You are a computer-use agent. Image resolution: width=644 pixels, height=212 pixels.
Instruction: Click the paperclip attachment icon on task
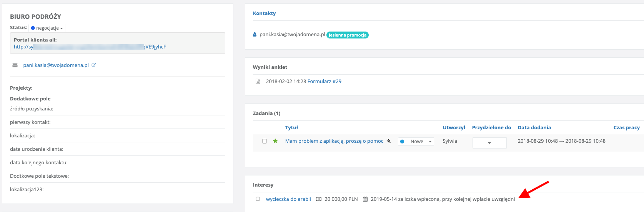pos(389,141)
